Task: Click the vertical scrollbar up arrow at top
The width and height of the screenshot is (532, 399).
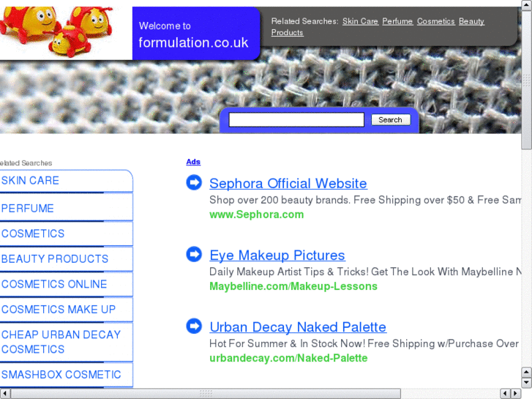Action: point(527,5)
